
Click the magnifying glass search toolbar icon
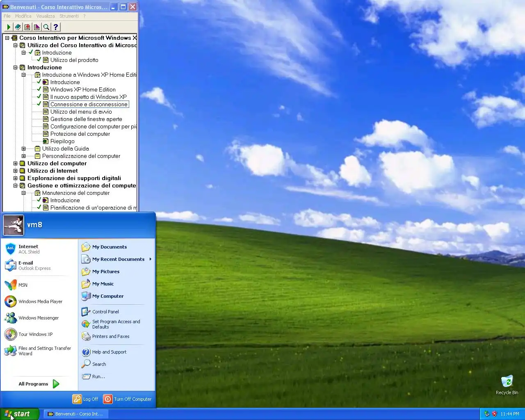46,27
